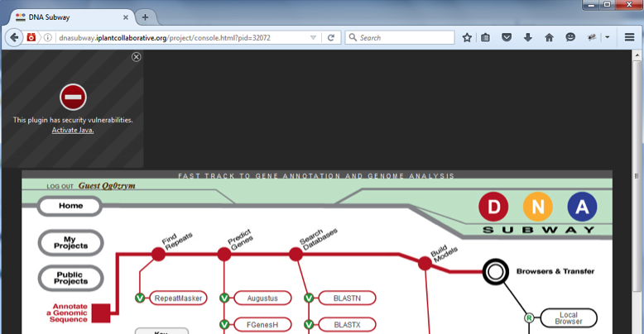Viewport: 644px width, 334px height.
Task: Run the BLASTX database search
Action: point(347,325)
